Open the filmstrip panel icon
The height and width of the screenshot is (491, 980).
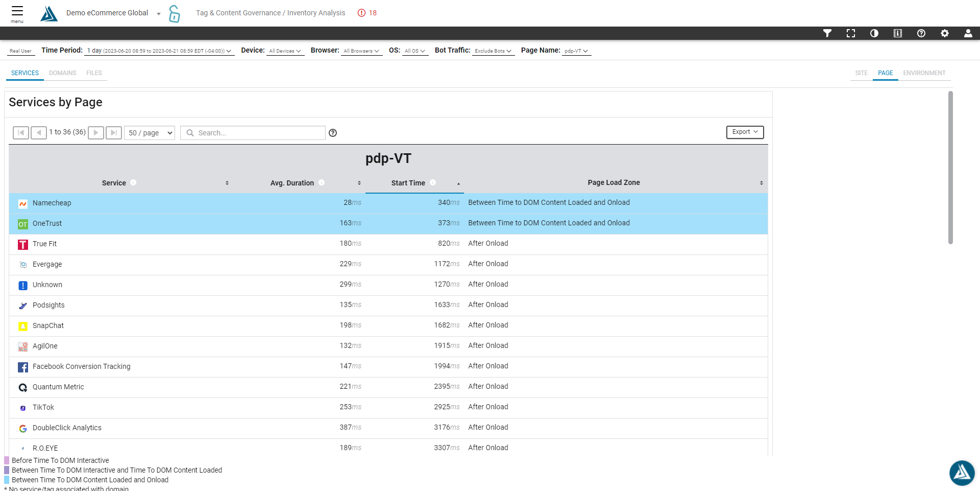(x=898, y=33)
